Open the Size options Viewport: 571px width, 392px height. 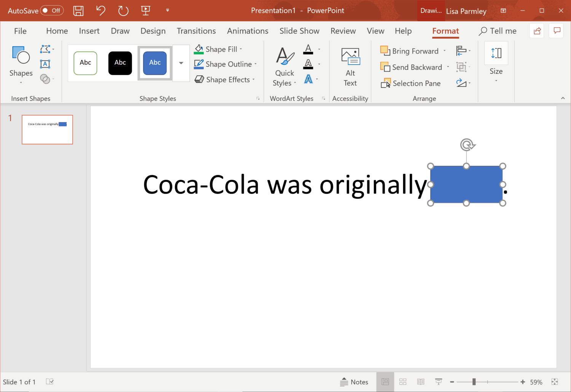click(x=496, y=63)
